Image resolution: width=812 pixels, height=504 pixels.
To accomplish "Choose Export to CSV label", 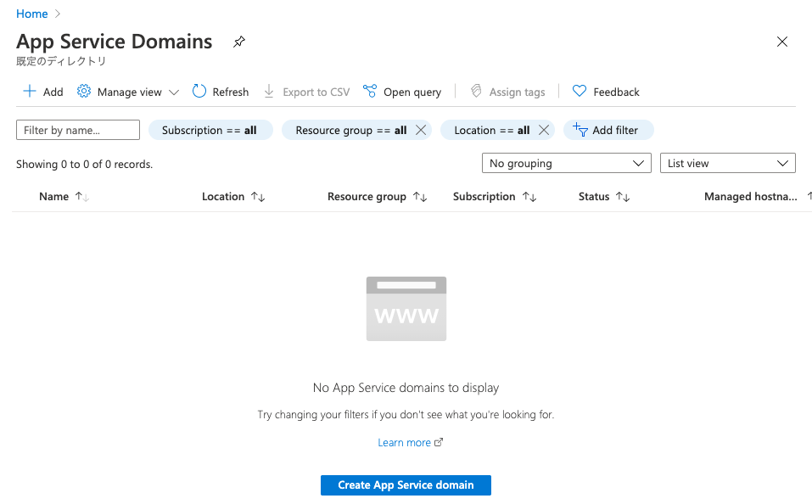I will pos(316,92).
